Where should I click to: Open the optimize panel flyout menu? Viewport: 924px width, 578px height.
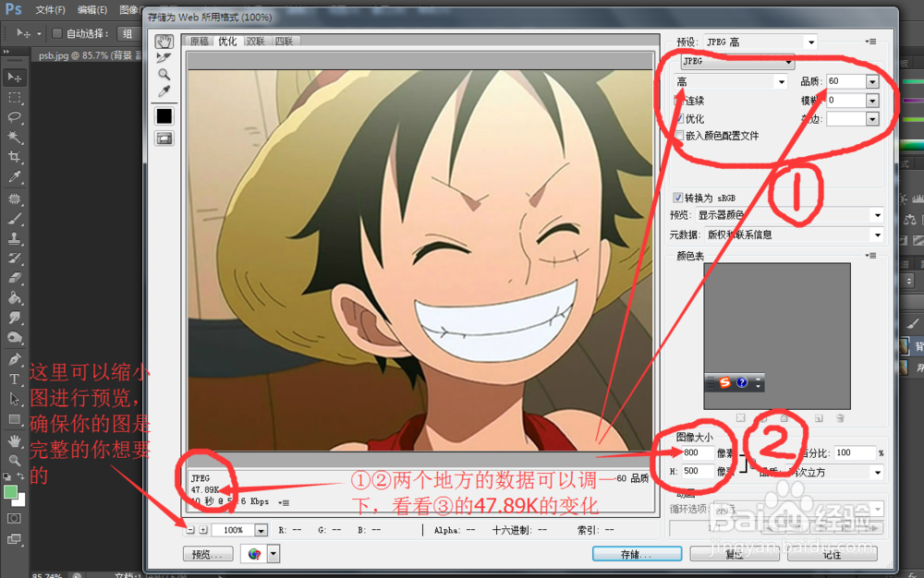[x=870, y=42]
